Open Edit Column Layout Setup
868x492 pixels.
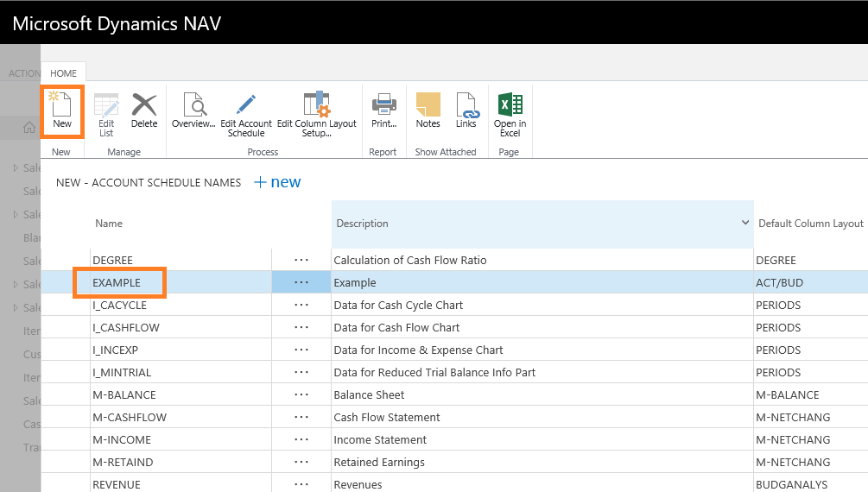tap(317, 115)
